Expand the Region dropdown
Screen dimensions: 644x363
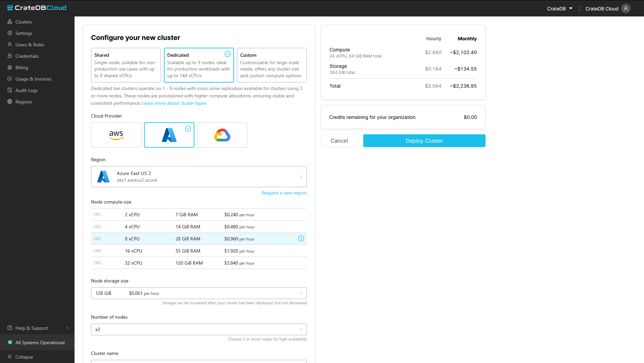pyautogui.click(x=199, y=177)
